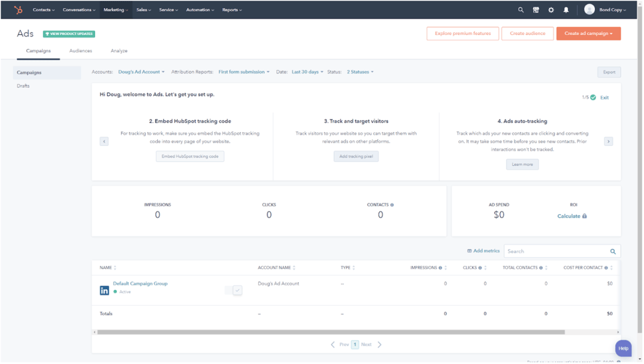This screenshot has height=364, width=644.
Task: Open the settings gear icon
Action: coord(551,10)
